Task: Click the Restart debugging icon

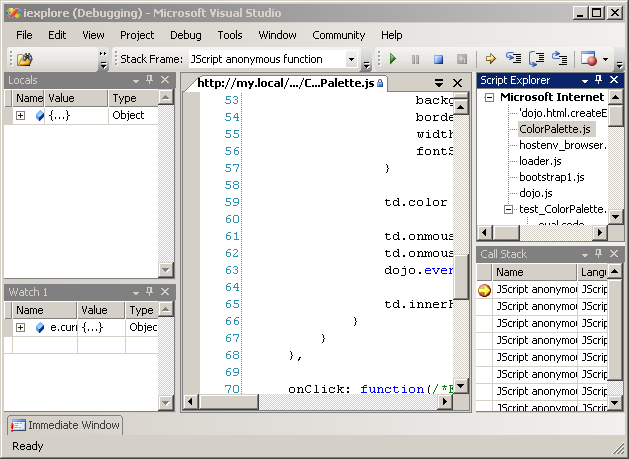Action: tap(462, 59)
